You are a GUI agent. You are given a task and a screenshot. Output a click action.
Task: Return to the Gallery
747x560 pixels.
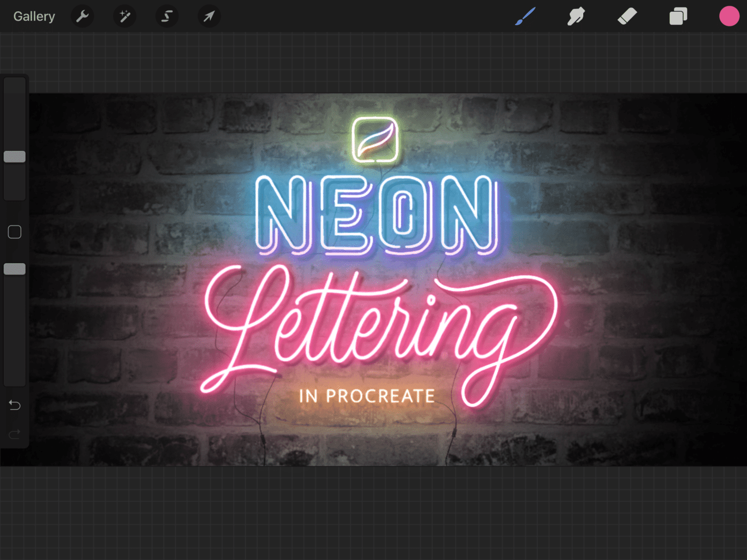[x=34, y=17]
